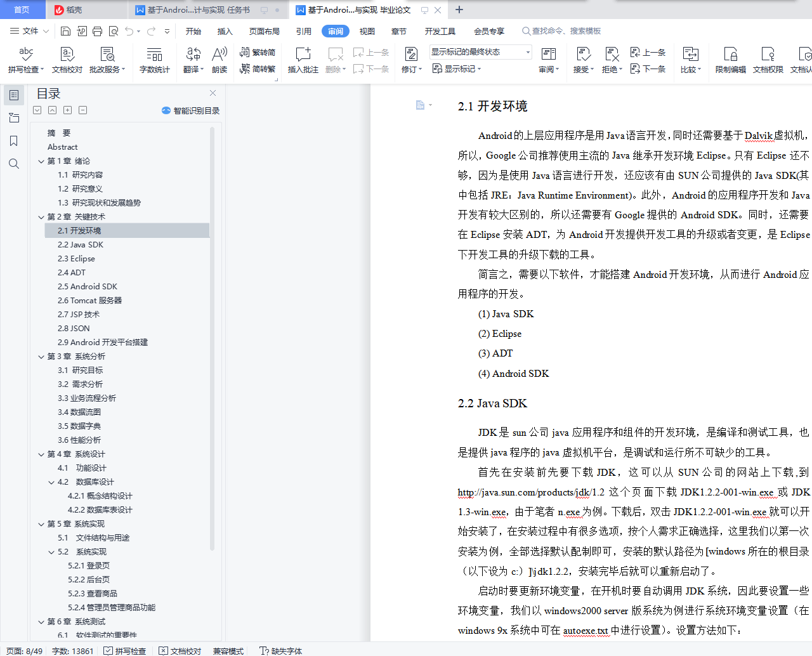Image resolution: width=812 pixels, height=656 pixels.
Task: Open Print Preview from quick toolbar
Action: pyautogui.click(x=114, y=31)
